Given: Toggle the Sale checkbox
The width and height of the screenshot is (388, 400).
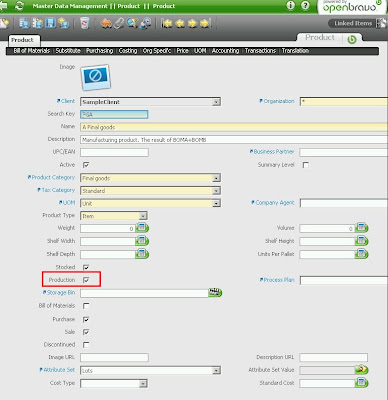Looking at the screenshot, I should (86, 332).
